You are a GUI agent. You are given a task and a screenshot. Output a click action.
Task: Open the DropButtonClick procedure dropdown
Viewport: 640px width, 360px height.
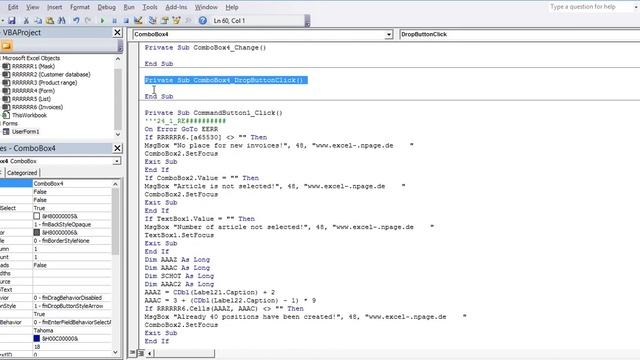[519, 34]
